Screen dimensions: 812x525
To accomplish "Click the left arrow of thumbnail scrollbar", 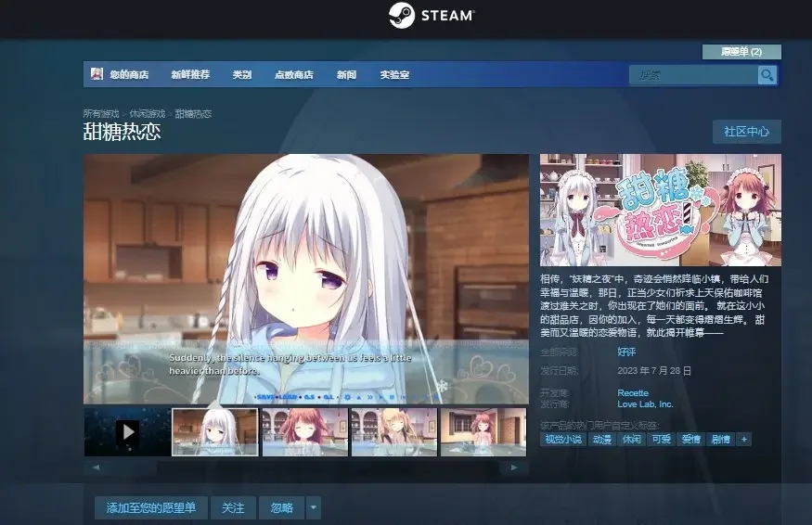I will [x=96, y=467].
